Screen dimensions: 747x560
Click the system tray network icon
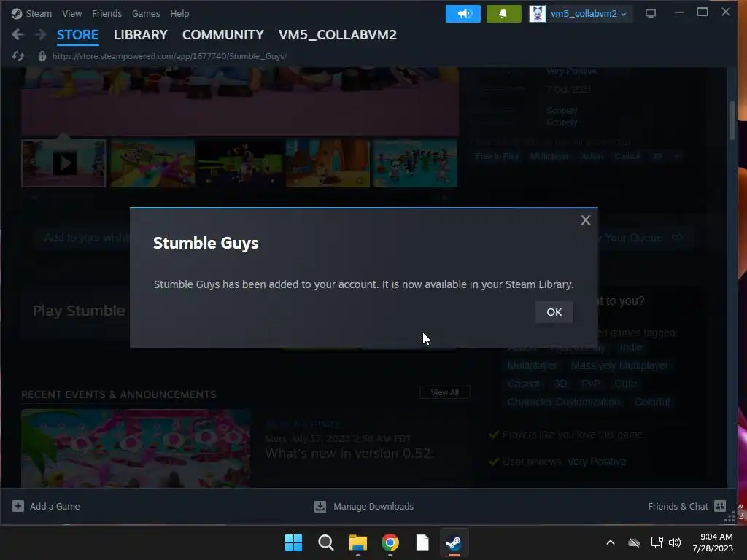pos(657,542)
